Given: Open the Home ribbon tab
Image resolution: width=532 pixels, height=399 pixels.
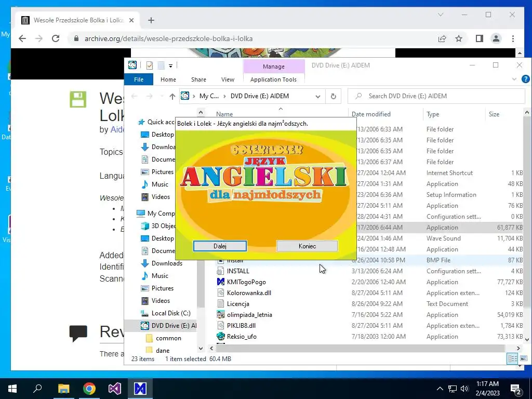Looking at the screenshot, I should click(168, 79).
